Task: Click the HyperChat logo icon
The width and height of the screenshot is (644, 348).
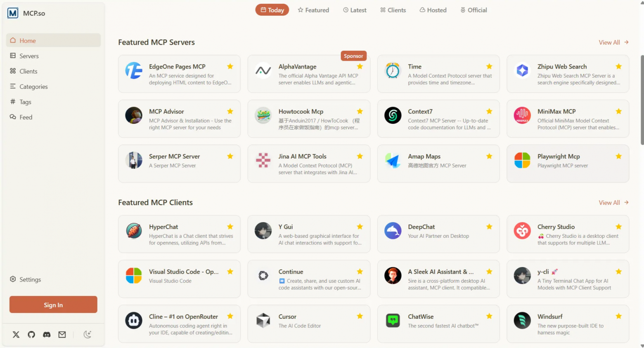Action: pos(134,231)
